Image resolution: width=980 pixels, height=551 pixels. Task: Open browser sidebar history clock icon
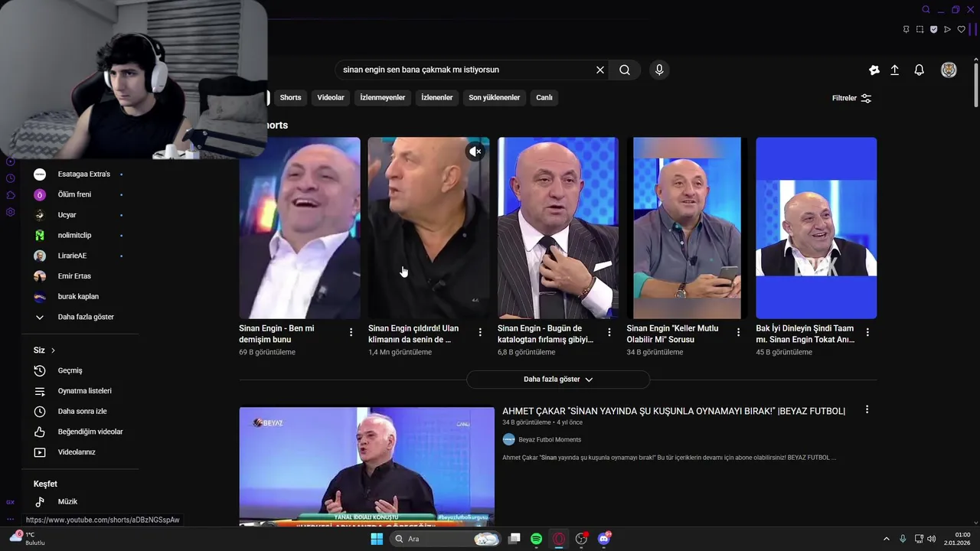pyautogui.click(x=11, y=178)
